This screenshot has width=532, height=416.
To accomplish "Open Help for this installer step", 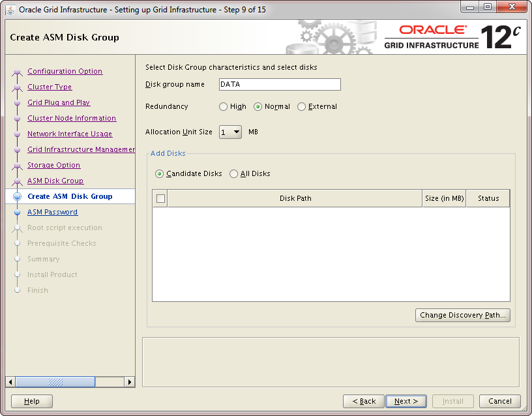I will pyautogui.click(x=32, y=401).
